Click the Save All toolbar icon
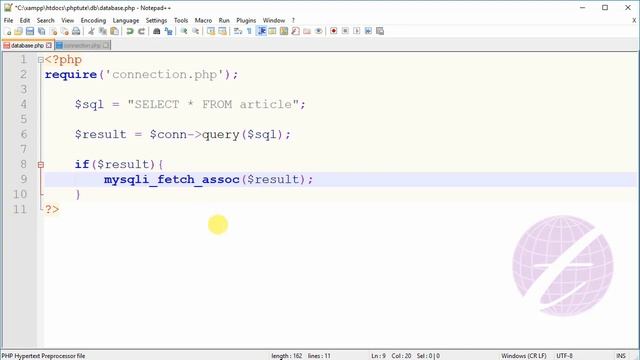The image size is (640, 360). click(41, 31)
